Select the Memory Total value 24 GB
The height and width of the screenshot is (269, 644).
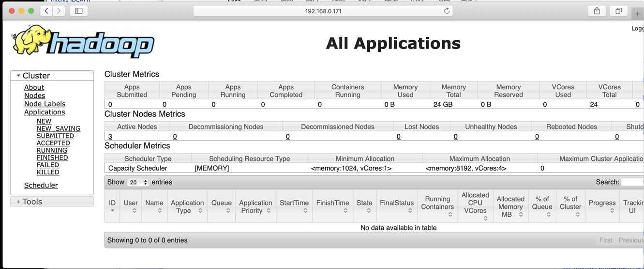(443, 104)
